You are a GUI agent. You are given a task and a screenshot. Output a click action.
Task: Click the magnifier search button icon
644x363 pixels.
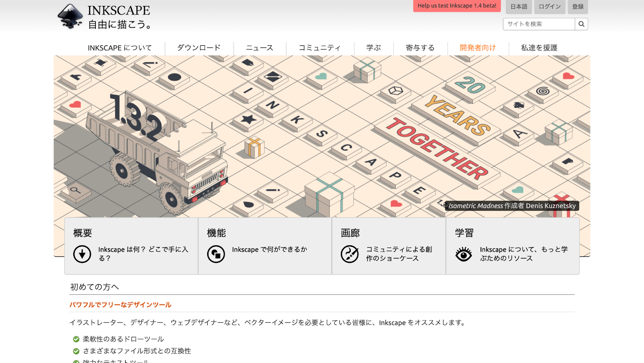(x=581, y=24)
